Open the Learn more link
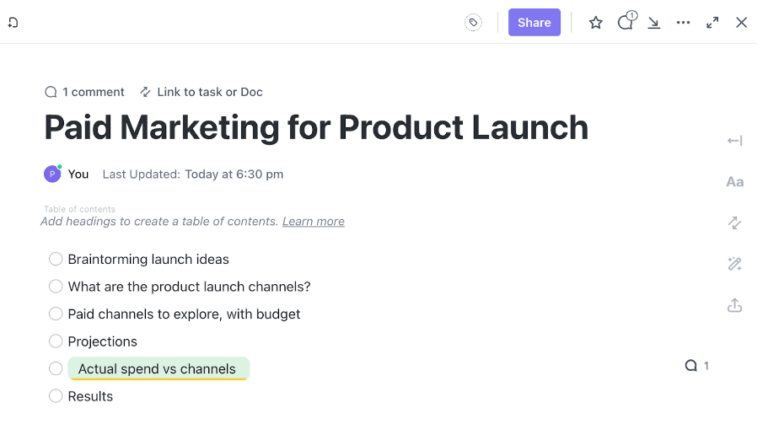 tap(313, 221)
